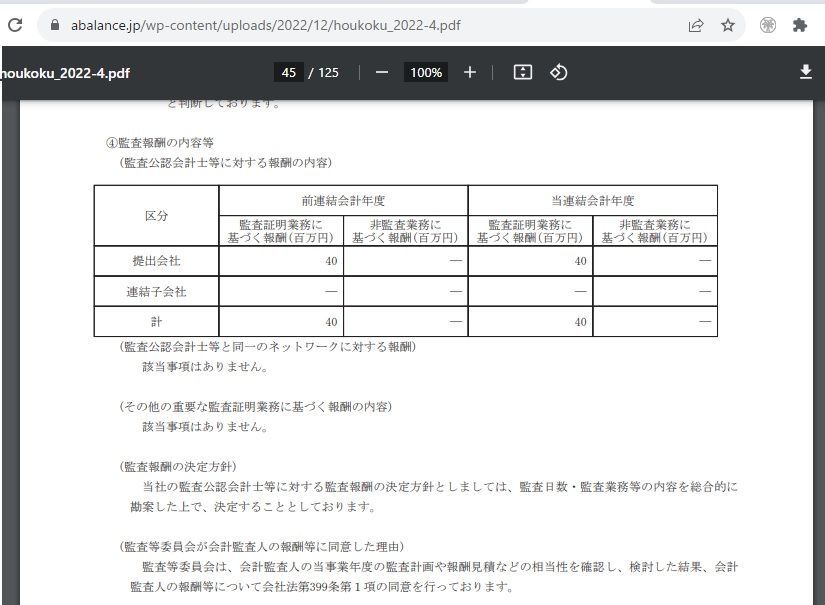This screenshot has width=825, height=605.
Task: Toggle the fit-to-page view mode
Action: (522, 72)
